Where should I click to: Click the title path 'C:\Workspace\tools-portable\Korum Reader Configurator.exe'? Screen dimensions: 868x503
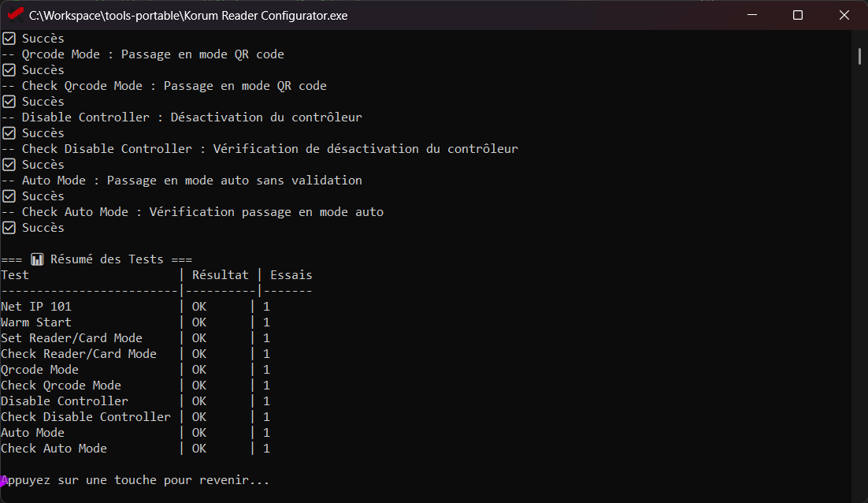(188, 16)
